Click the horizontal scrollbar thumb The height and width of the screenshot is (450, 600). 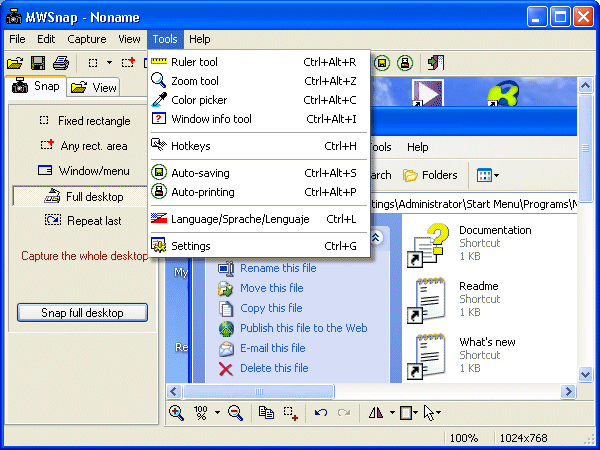click(x=259, y=391)
